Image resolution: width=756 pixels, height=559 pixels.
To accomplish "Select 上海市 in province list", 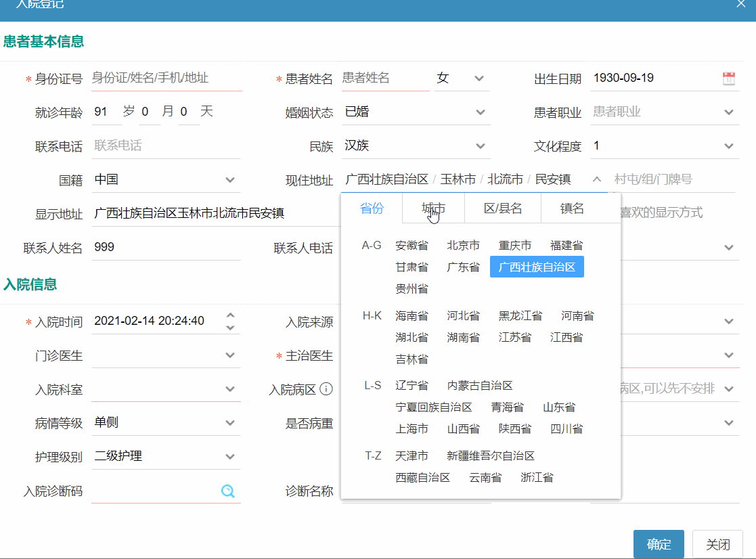I will click(x=412, y=429).
